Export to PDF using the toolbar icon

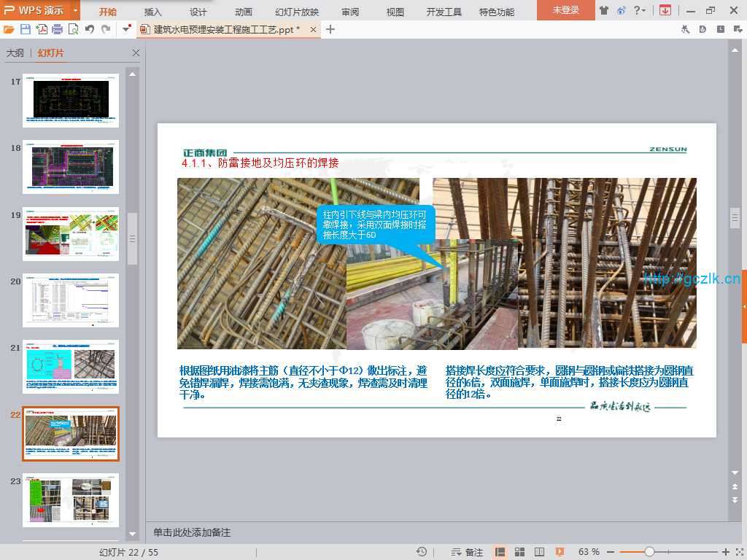click(x=42, y=29)
